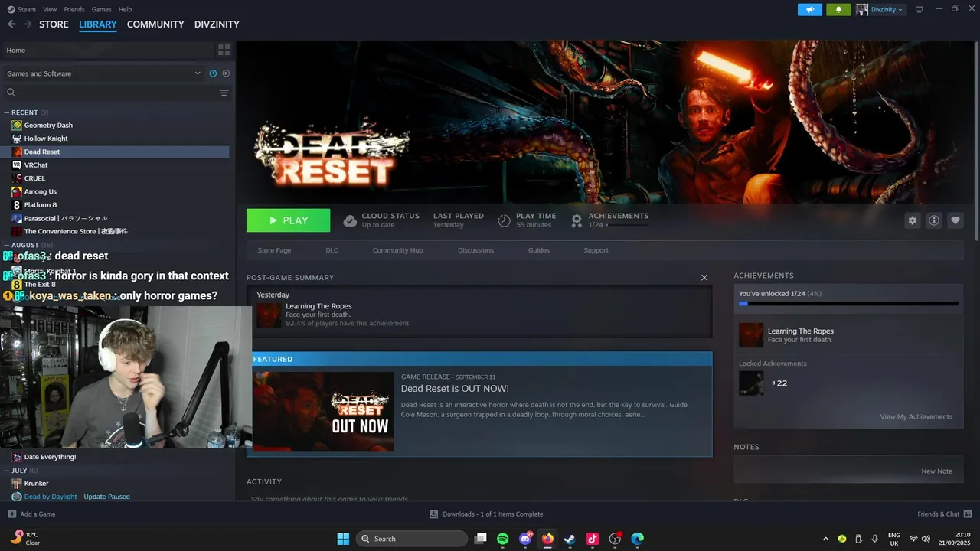Click the achievements unlocked progress bar
This screenshot has height=551, width=980.
848,304
